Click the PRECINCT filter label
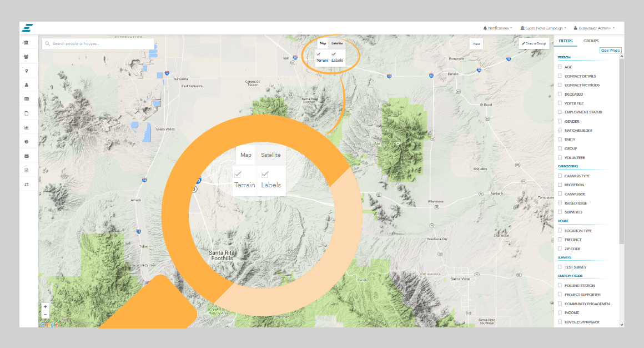Viewport: 644px width, 348px height. pos(573,240)
